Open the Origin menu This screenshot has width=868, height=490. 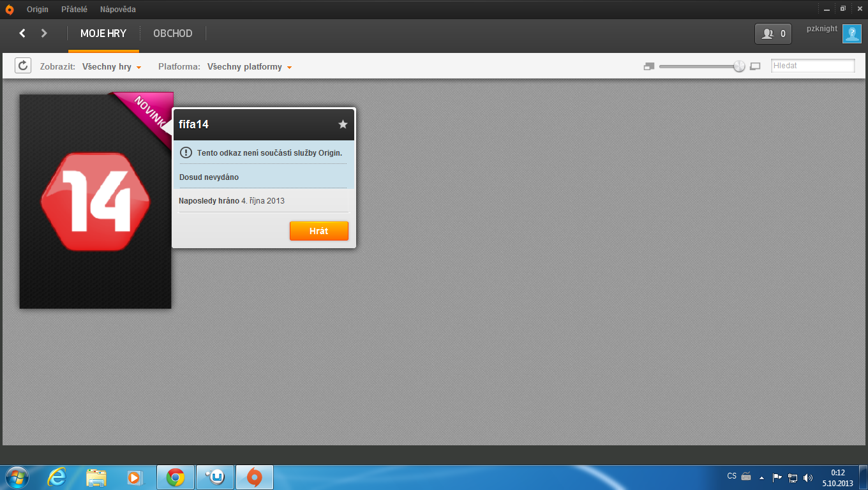tap(38, 10)
